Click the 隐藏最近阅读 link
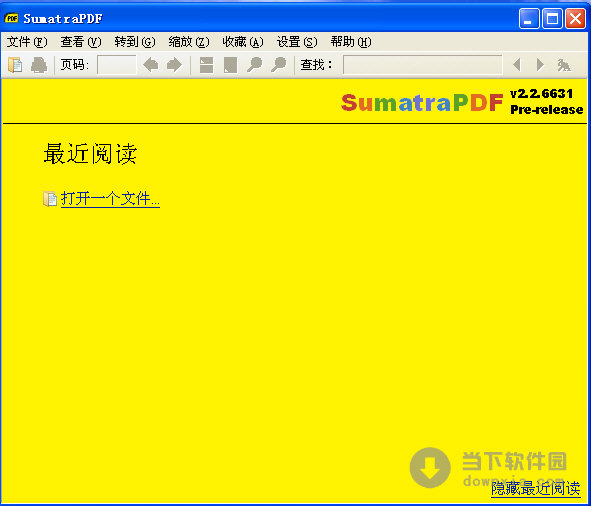Screen dimensions: 591x506 pos(536,489)
